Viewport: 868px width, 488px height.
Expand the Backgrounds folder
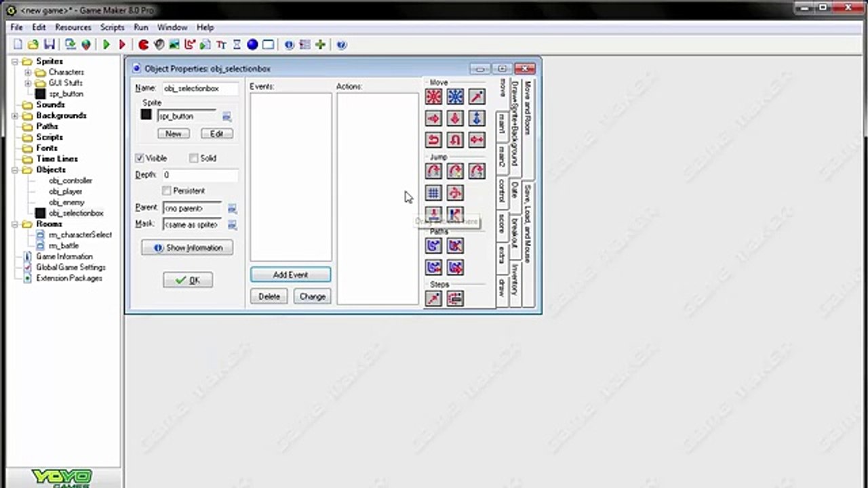[x=15, y=116]
